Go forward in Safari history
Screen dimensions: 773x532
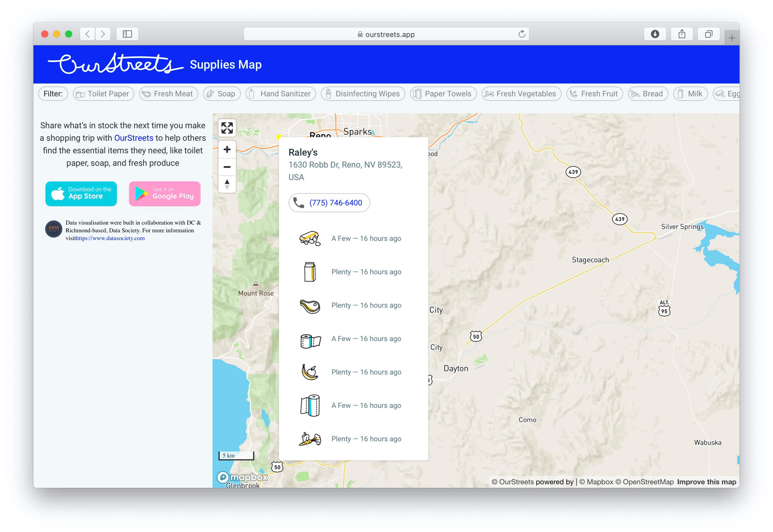(x=103, y=34)
